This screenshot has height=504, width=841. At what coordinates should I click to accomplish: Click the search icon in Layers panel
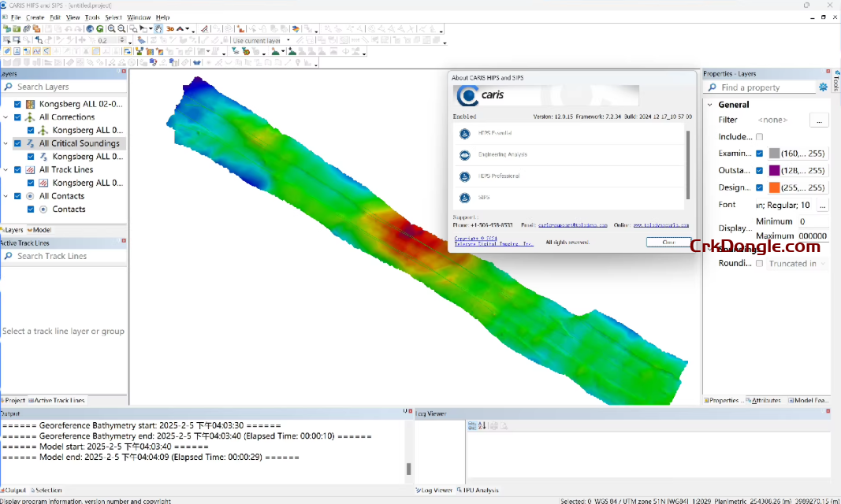pyautogui.click(x=9, y=87)
